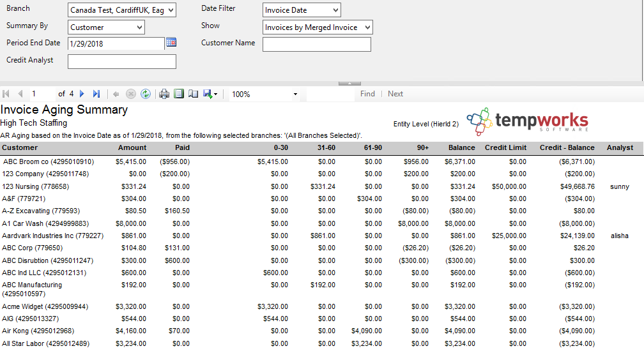Click the Customer Name field
Image resolution: width=644 pixels, height=353 pixels.
pos(317,44)
